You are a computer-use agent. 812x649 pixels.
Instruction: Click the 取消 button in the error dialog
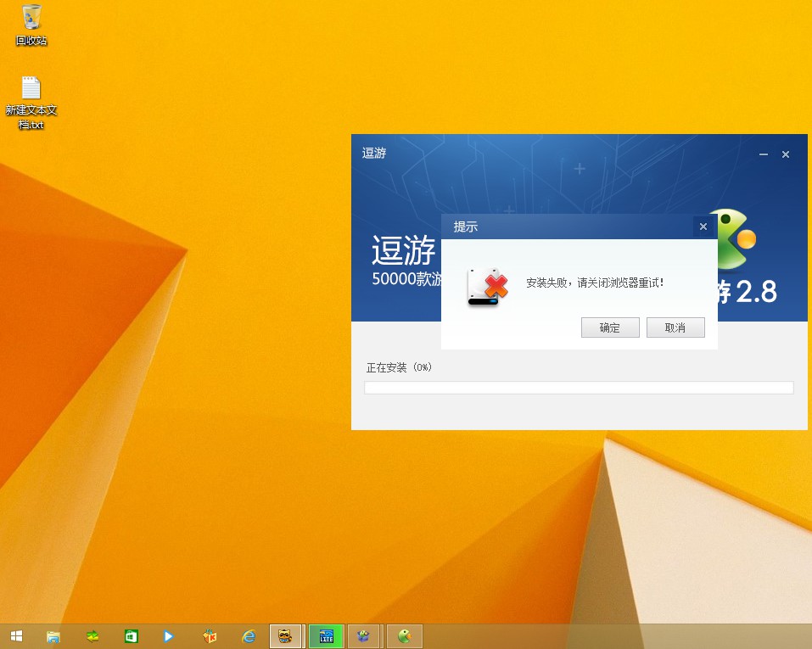(x=675, y=327)
